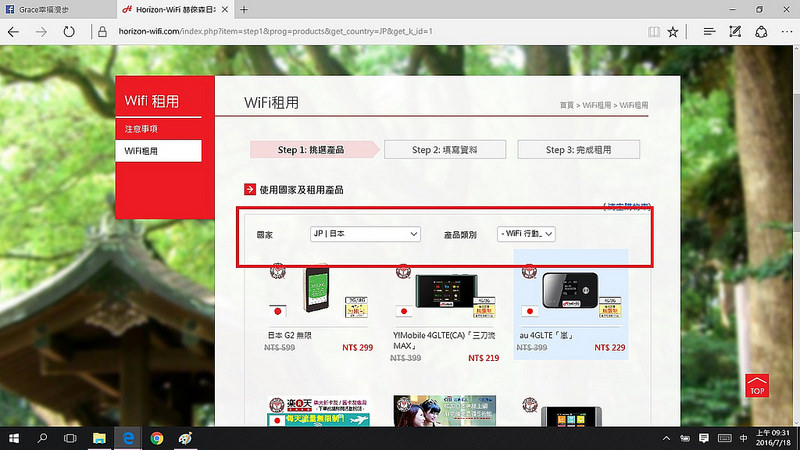Open a new browser tab
The height and width of the screenshot is (450, 800).
[x=244, y=9]
